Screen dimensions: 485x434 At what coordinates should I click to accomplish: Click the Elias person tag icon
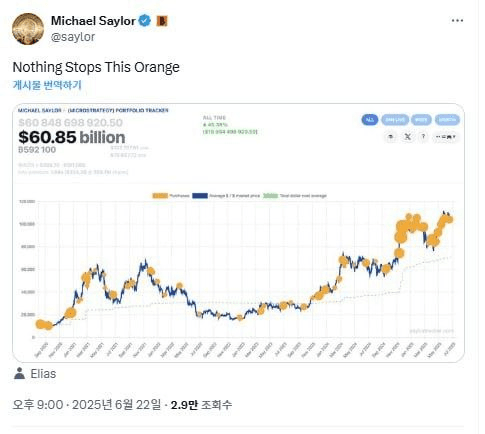19,373
